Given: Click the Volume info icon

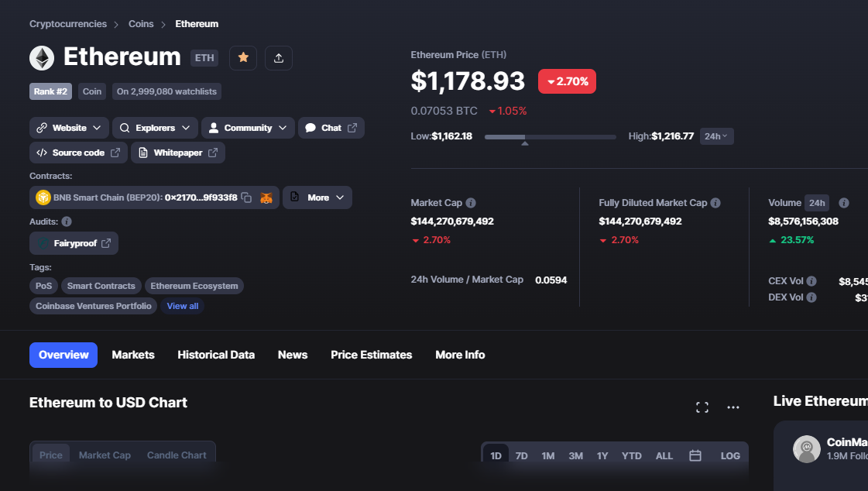Looking at the screenshot, I should [844, 203].
